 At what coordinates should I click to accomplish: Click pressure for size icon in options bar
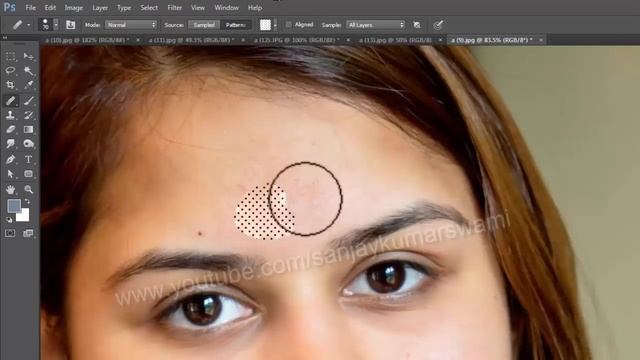[438, 25]
